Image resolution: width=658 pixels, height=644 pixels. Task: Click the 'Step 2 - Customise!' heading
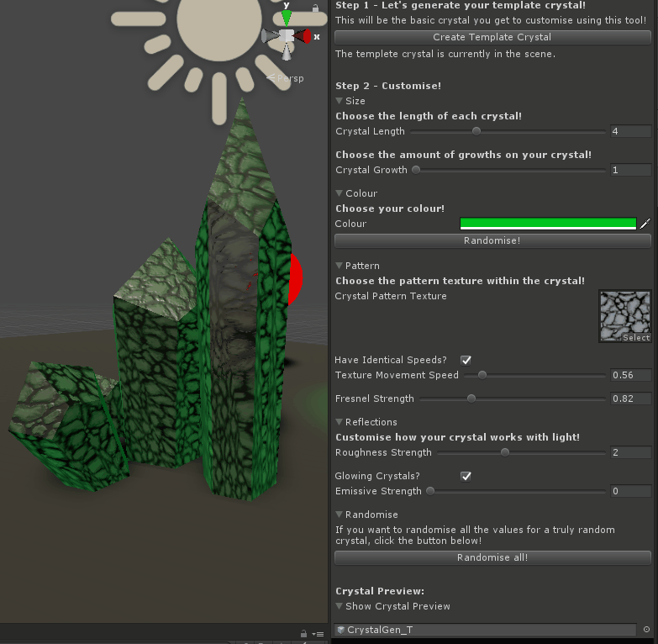coord(388,86)
